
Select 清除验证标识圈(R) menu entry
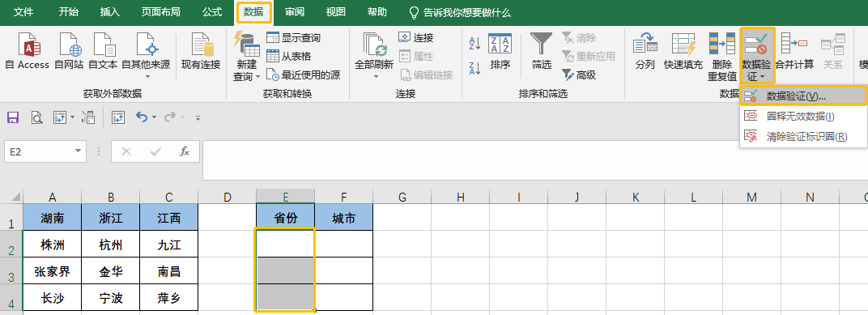point(803,136)
